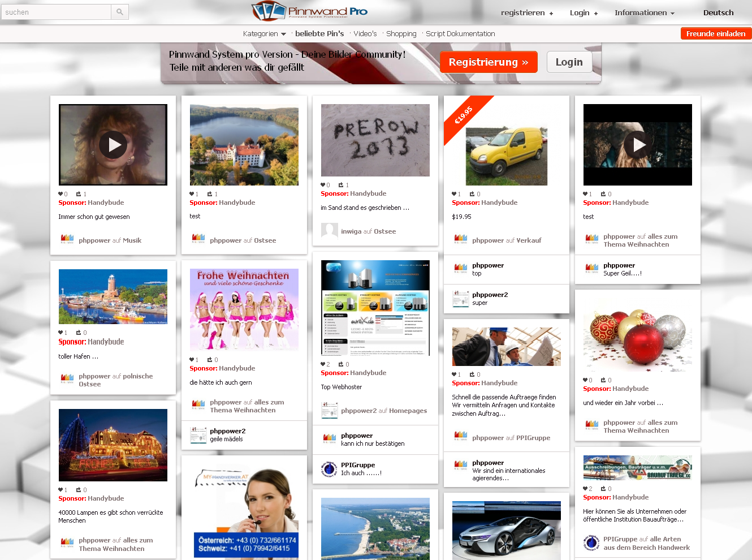This screenshot has height=560, width=752.
Task: Click repin icon on castle lake pin
Action: tap(210, 194)
